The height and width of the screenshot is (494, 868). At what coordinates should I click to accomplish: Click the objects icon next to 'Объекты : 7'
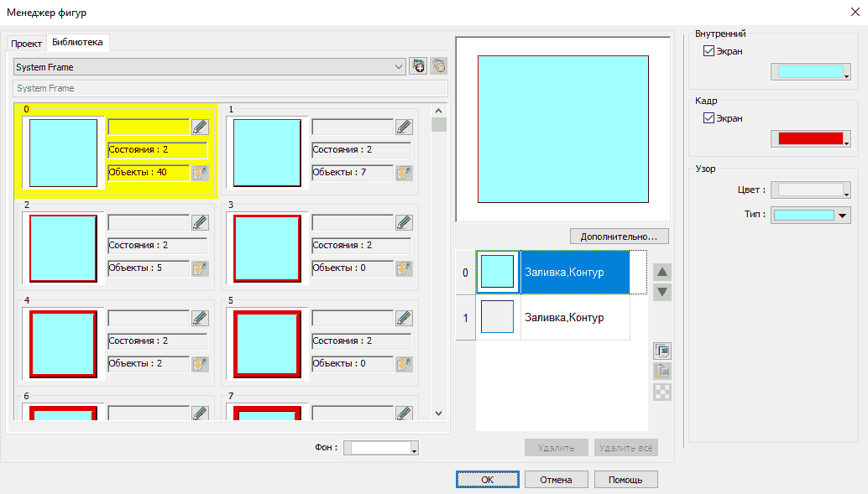tap(404, 173)
